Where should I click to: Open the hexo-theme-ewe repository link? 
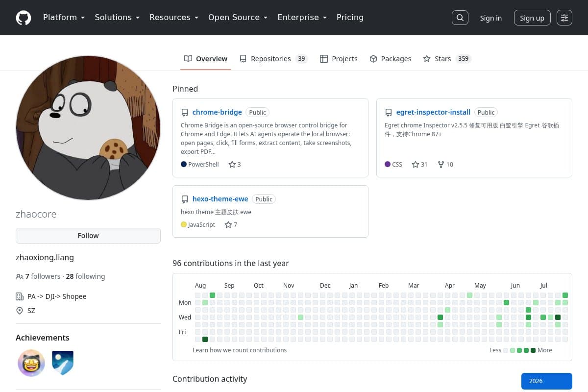[x=220, y=199]
